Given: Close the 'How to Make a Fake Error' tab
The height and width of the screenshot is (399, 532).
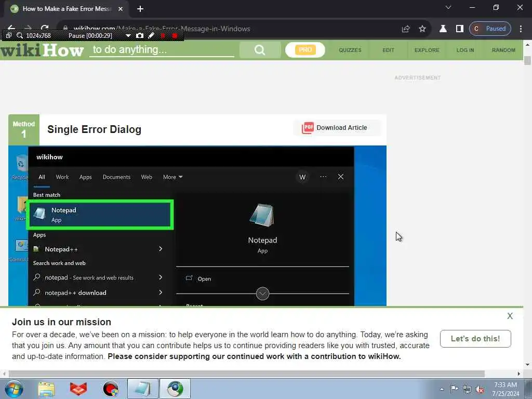Looking at the screenshot, I should 121,9.
